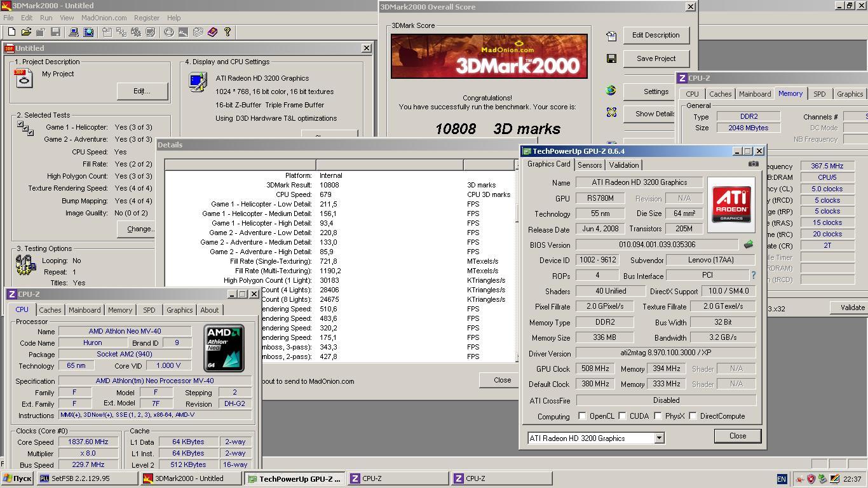This screenshot has height=488, width=868.
Task: Switch to the 3DMark2000 taskbar button
Action: coord(191,478)
